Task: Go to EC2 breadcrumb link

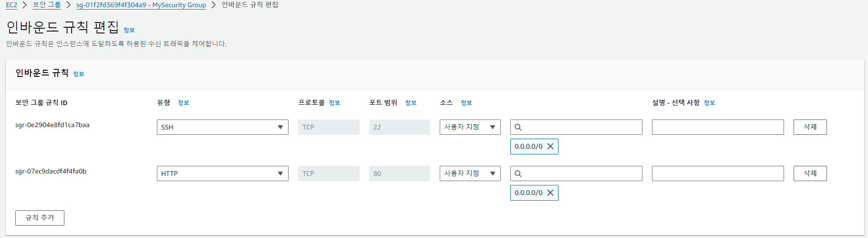Action: coord(11,5)
